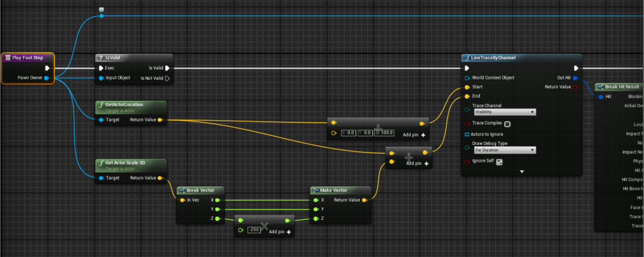The image size is (644, 257).
Task: Add pin on the upper vector add node
Action: coord(414,135)
